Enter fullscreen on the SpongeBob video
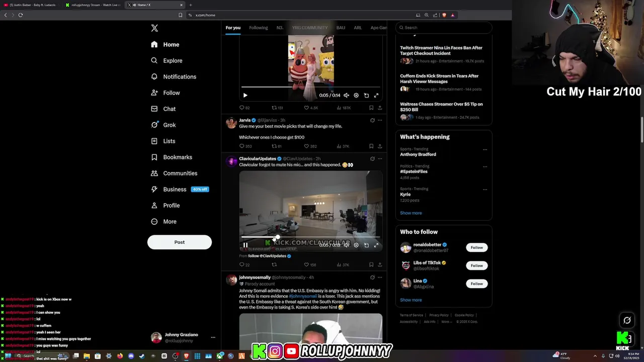The width and height of the screenshot is (644, 362). [x=376, y=95]
